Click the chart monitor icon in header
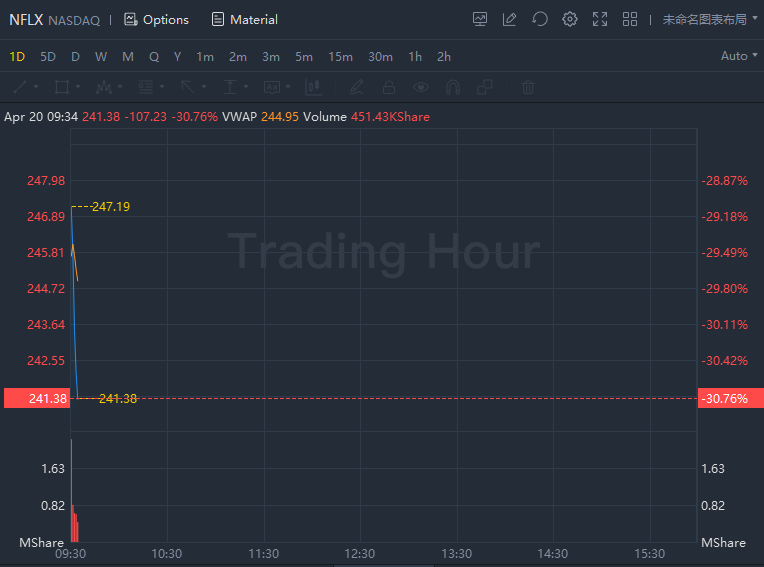The height and width of the screenshot is (567, 764). [x=480, y=19]
